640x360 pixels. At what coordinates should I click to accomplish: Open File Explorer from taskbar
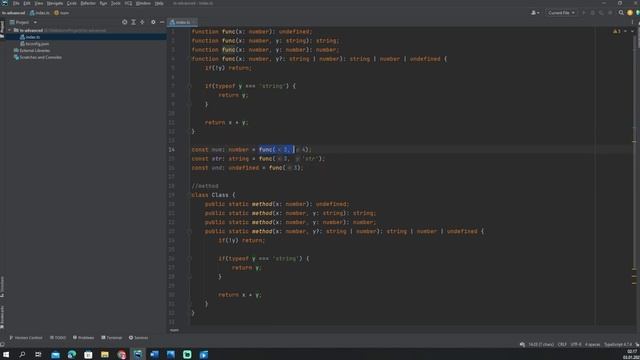[x=105, y=354]
